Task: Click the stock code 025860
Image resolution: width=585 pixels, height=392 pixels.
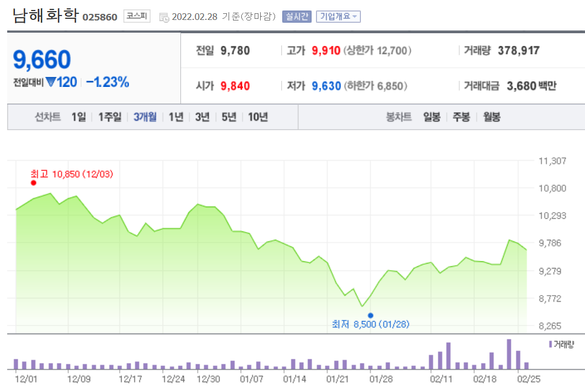Action: [100, 17]
